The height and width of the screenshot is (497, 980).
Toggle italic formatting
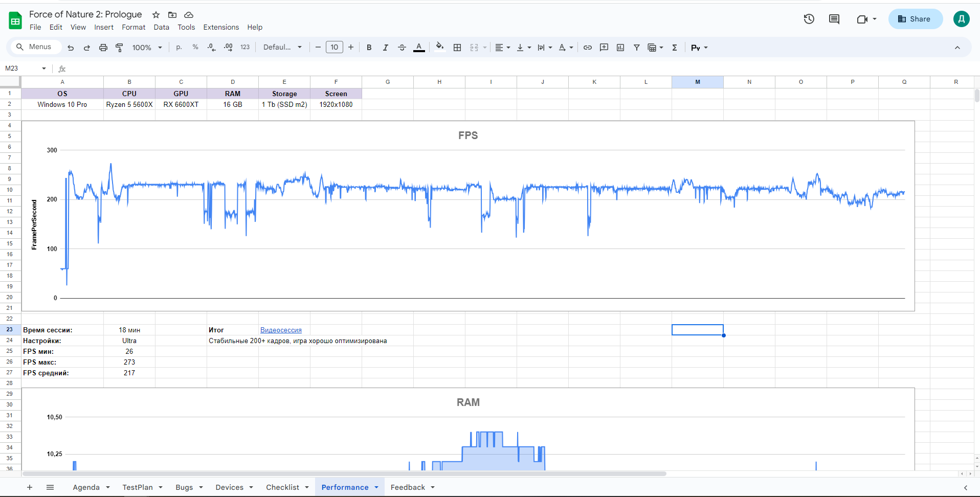385,48
